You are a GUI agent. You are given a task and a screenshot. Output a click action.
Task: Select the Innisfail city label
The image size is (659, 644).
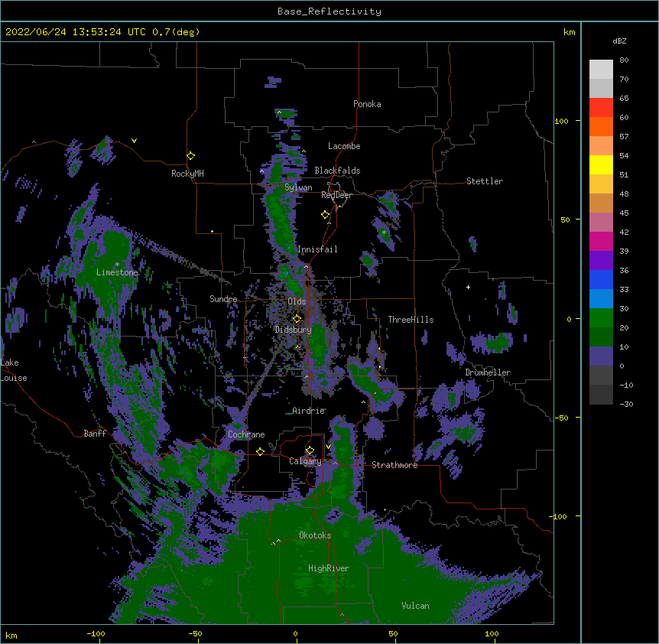[317, 249]
